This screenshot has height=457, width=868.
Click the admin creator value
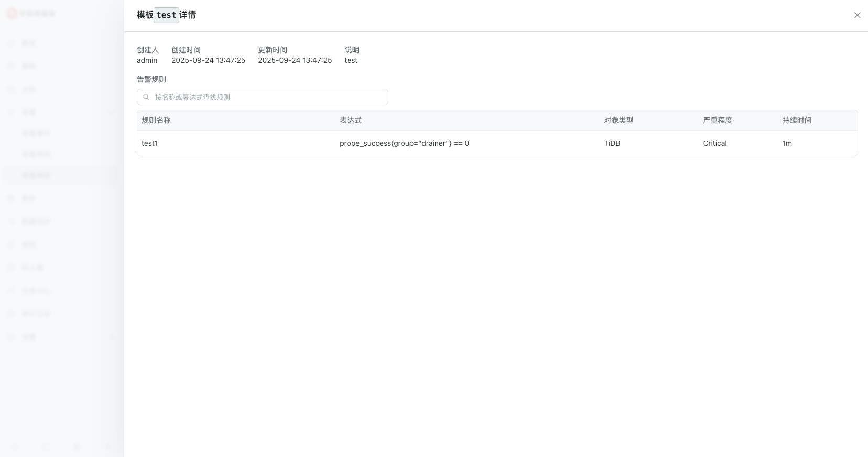pyautogui.click(x=147, y=60)
